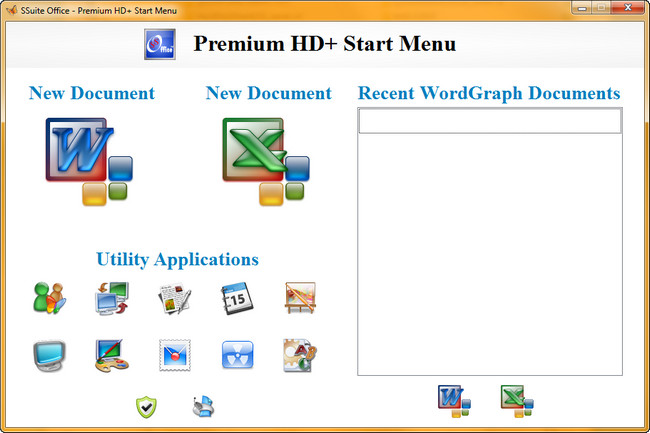
Task: Close the Premium HD+ Start Menu window
Action: [x=627, y=7]
